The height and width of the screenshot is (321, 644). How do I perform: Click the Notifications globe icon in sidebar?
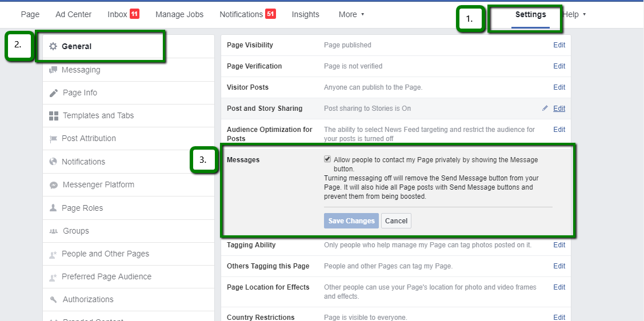[x=53, y=162]
